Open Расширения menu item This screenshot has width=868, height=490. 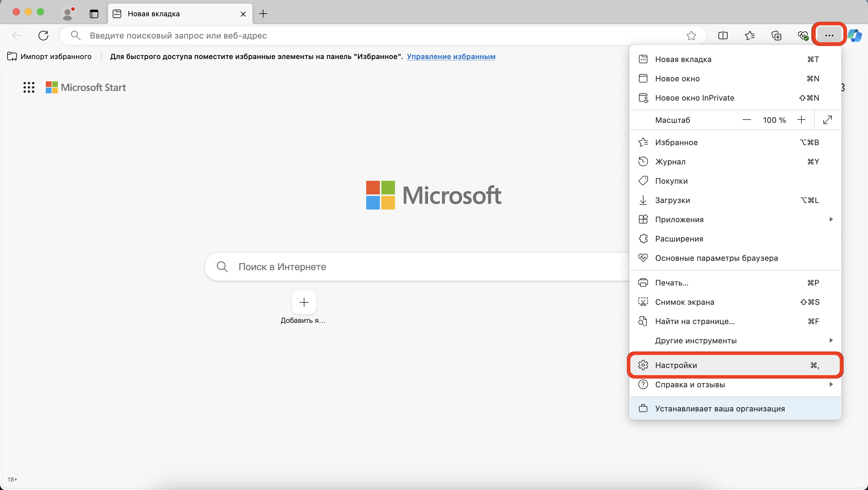pyautogui.click(x=735, y=239)
